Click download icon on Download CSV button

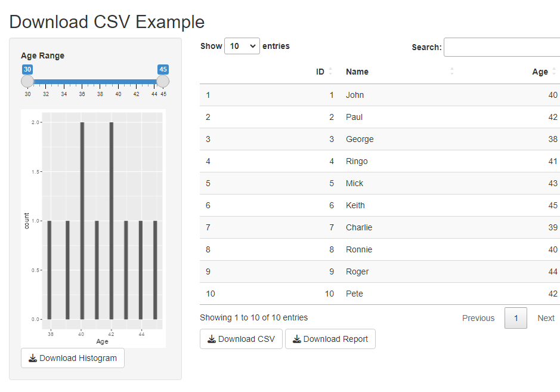(212, 339)
